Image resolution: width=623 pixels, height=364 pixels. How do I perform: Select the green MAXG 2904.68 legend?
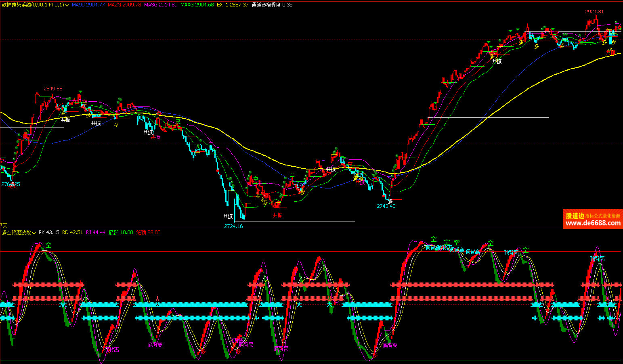[x=197, y=5]
